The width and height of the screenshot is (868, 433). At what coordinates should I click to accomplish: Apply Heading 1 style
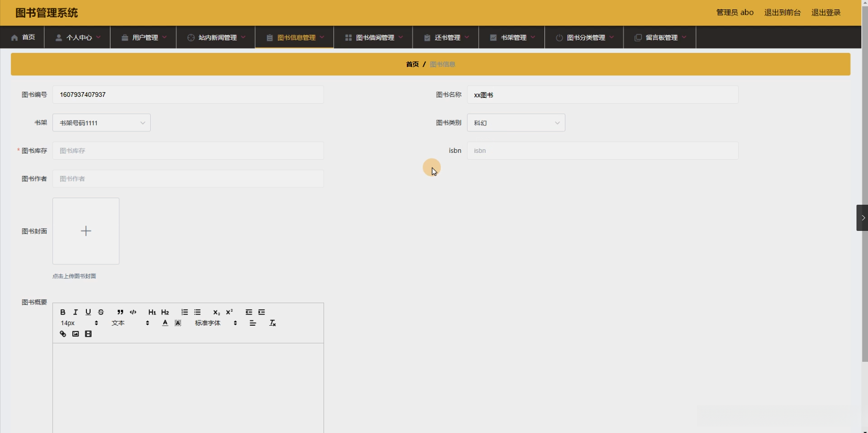tap(152, 312)
